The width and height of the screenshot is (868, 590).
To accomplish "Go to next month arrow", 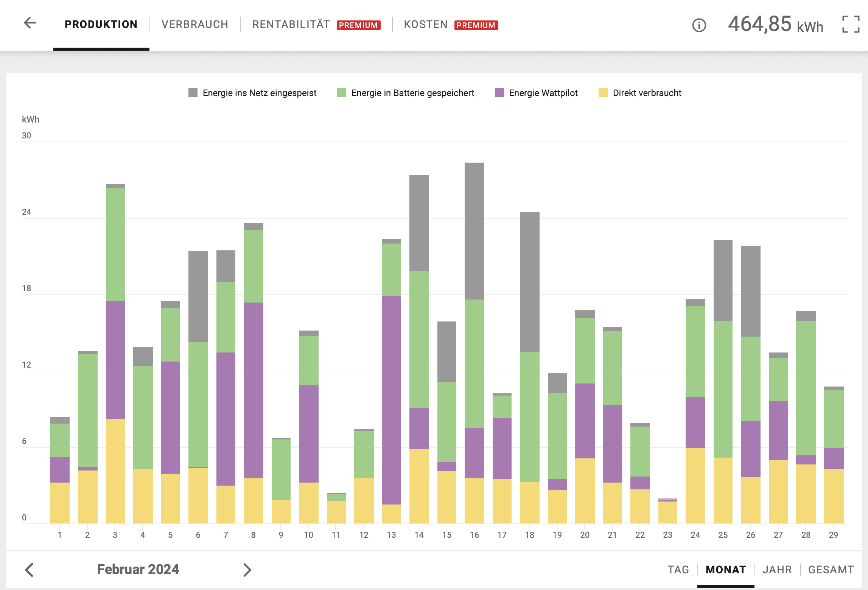I will click(247, 570).
